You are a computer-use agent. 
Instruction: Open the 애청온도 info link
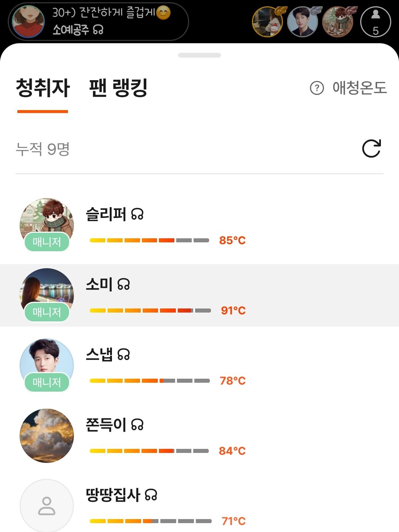click(x=359, y=88)
